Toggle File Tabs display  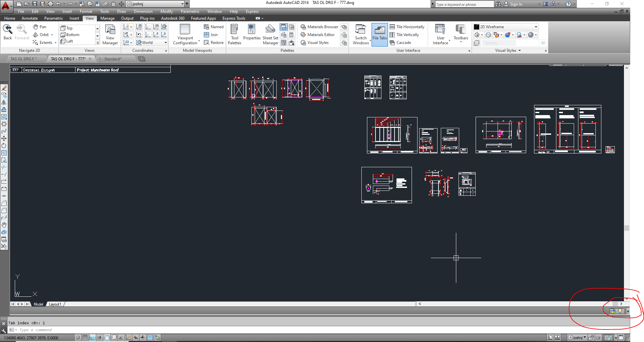pyautogui.click(x=380, y=34)
